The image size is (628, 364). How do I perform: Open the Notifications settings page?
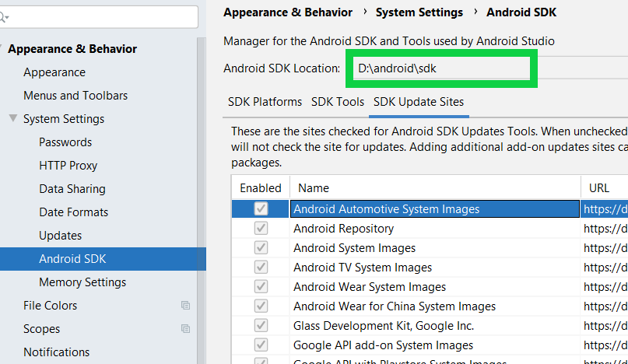(57, 352)
